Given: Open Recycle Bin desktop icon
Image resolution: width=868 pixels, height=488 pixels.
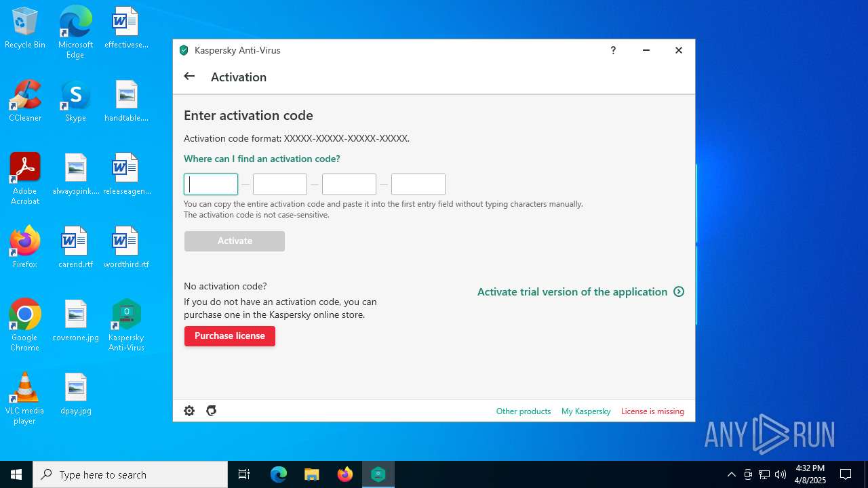Looking at the screenshot, I should pyautogui.click(x=25, y=28).
